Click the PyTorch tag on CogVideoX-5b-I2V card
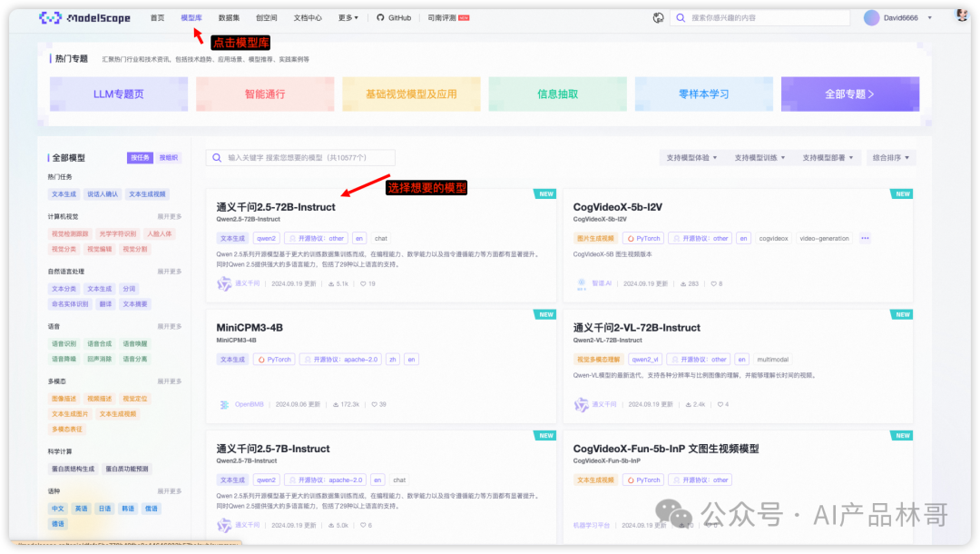980x554 pixels. [643, 238]
